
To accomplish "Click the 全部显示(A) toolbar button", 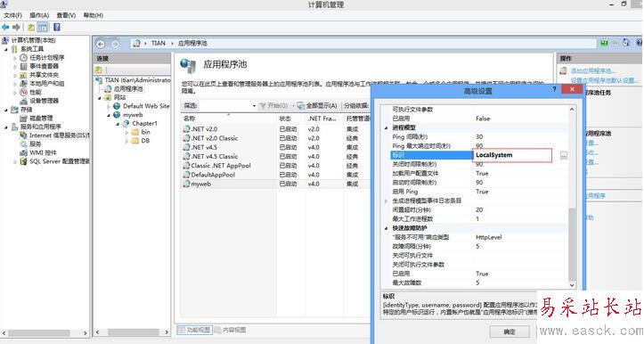I will point(317,106).
